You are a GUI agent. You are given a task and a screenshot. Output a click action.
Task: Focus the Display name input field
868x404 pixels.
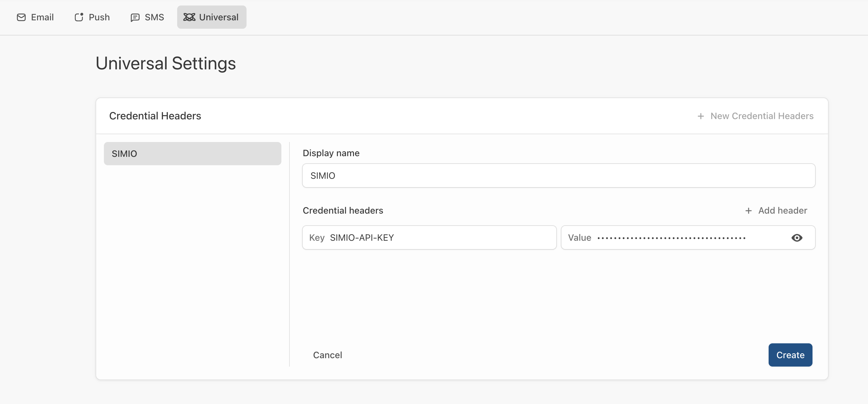point(558,176)
